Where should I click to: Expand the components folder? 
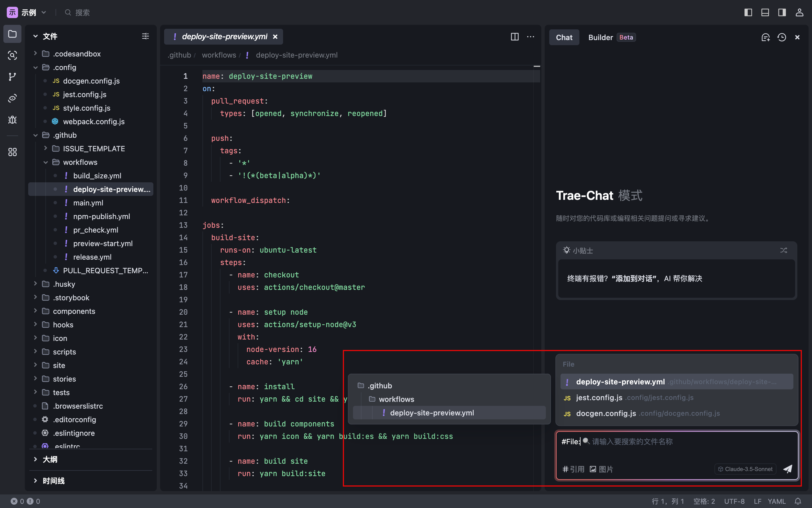pyautogui.click(x=35, y=311)
